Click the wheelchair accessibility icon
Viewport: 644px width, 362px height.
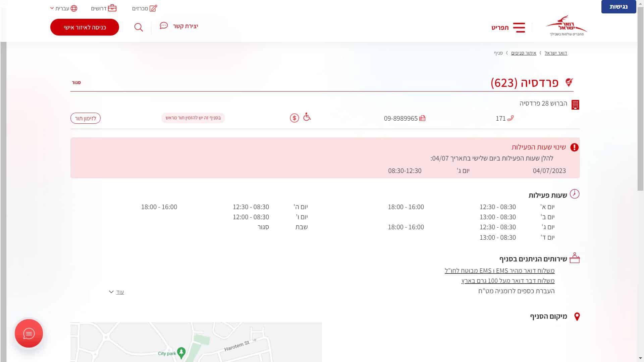tap(307, 117)
